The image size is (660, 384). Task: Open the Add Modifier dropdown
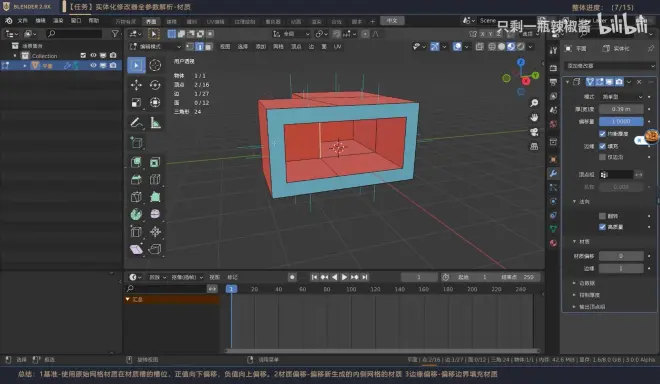[x=609, y=66]
